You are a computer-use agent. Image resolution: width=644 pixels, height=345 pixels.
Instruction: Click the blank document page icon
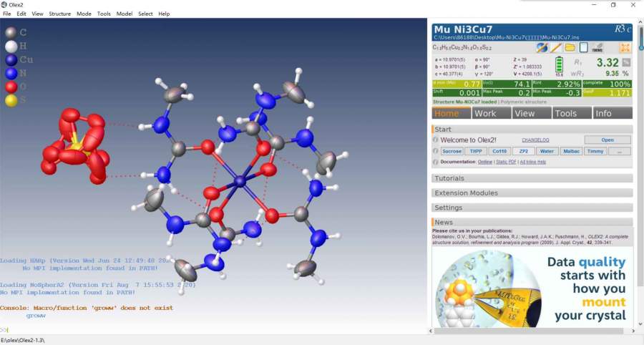(584, 47)
